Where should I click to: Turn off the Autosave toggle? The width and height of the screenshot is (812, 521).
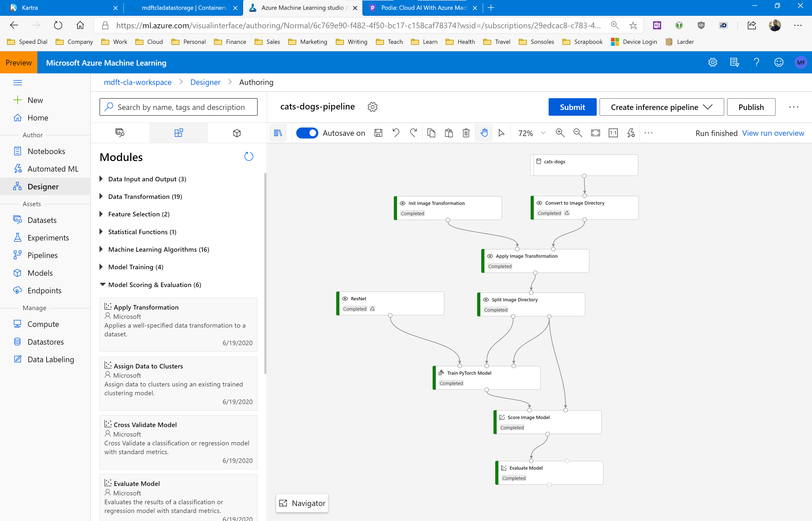[307, 133]
